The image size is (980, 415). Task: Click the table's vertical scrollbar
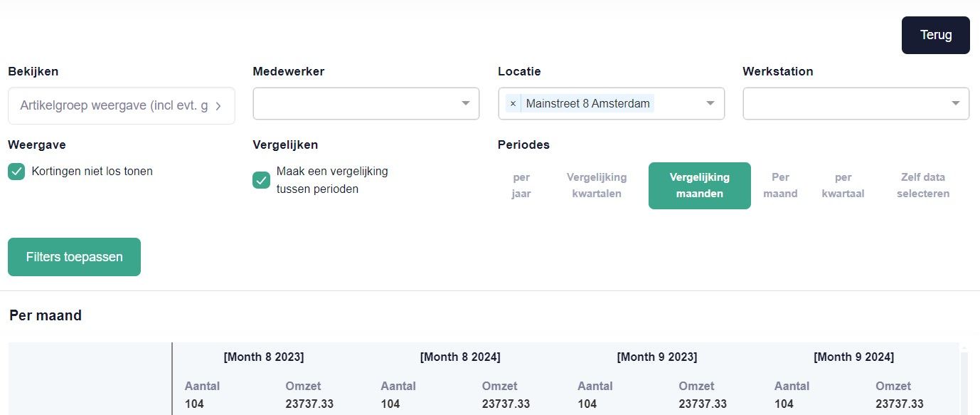click(x=966, y=377)
